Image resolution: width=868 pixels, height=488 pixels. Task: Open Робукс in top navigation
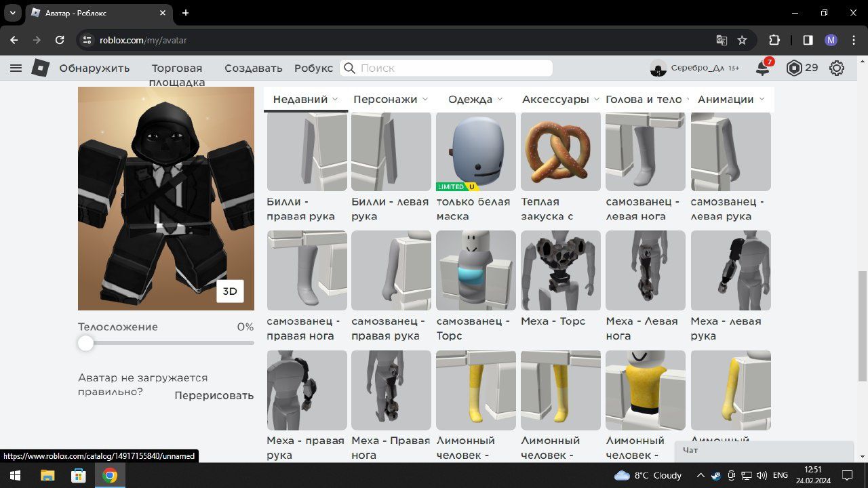[313, 68]
